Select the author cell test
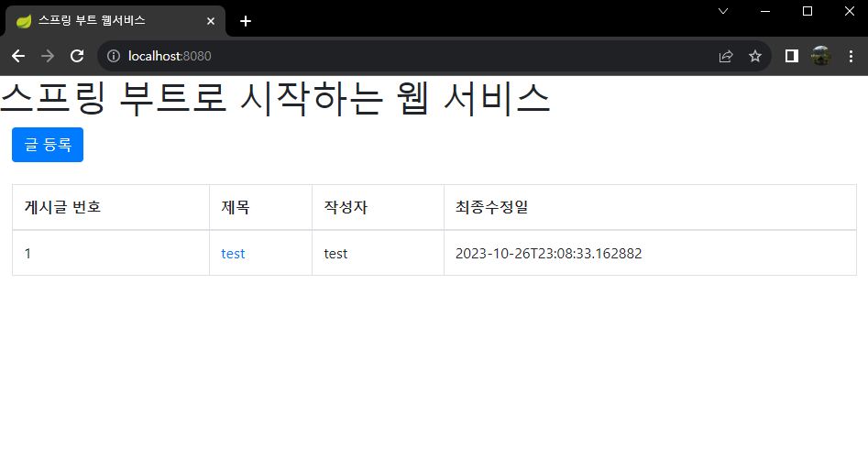The height and width of the screenshot is (470, 868). tap(379, 253)
